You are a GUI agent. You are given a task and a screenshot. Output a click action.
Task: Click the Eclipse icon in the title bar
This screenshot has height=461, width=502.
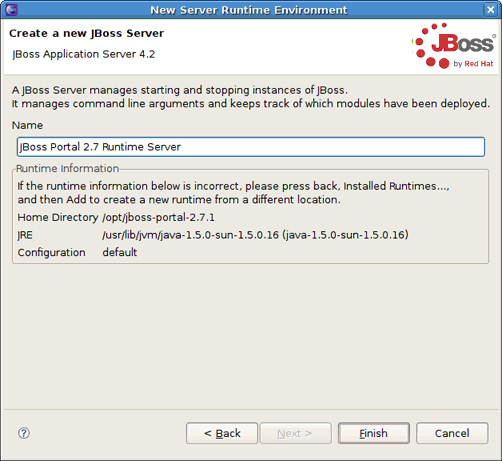coord(11,10)
